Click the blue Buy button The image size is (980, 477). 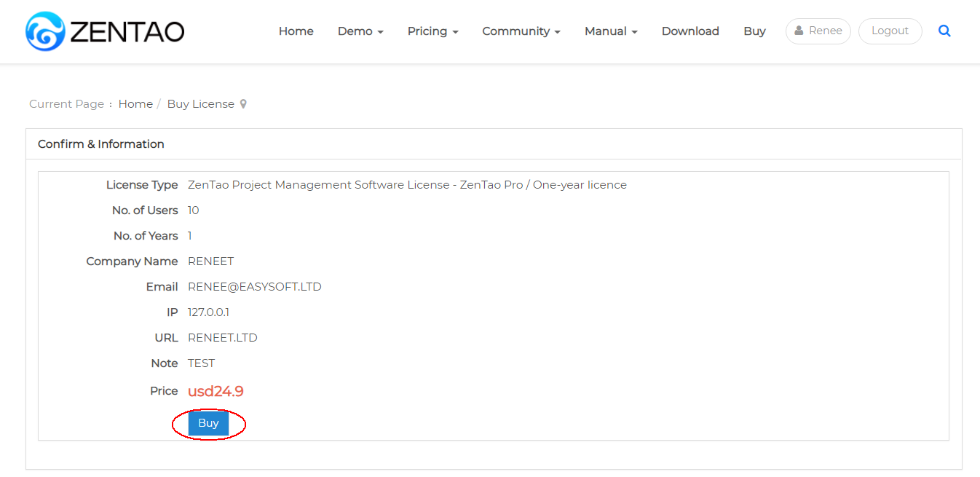click(x=208, y=424)
